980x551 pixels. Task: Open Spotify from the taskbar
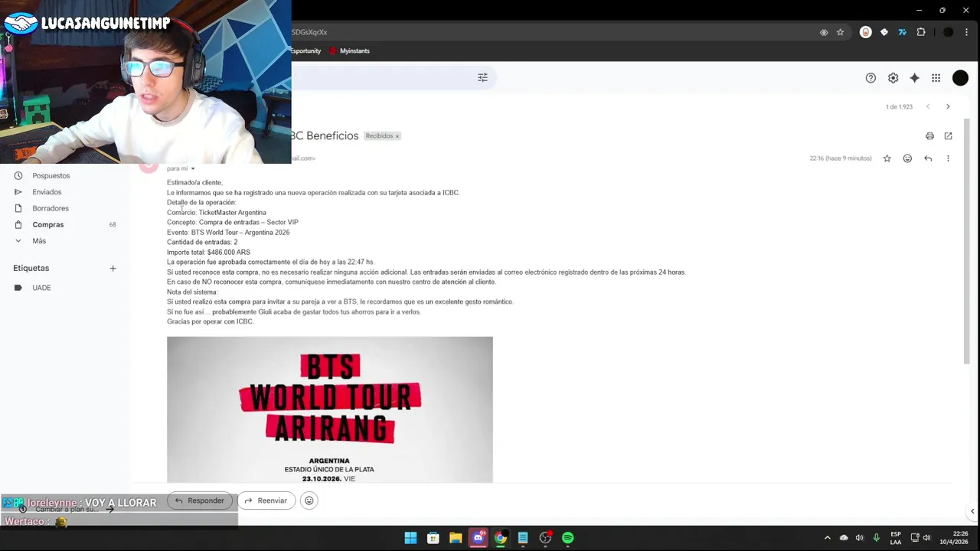pyautogui.click(x=567, y=538)
